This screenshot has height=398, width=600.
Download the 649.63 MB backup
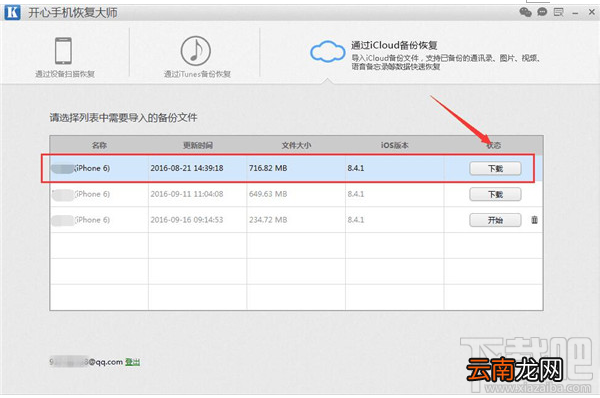coord(495,194)
